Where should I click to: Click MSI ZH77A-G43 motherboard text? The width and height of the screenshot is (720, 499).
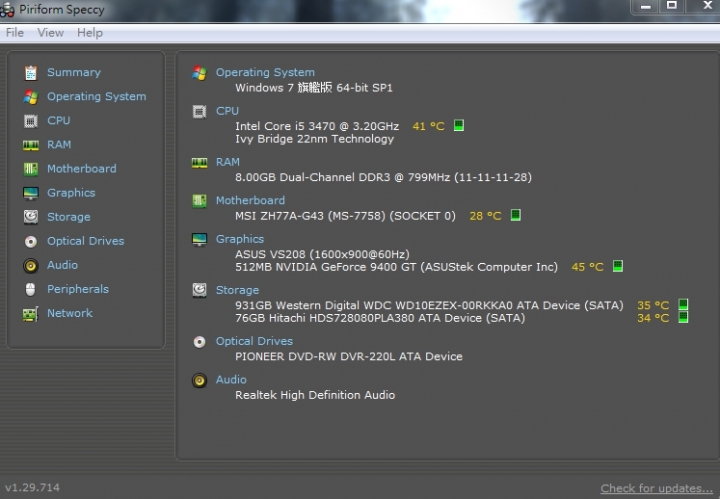pos(345,216)
